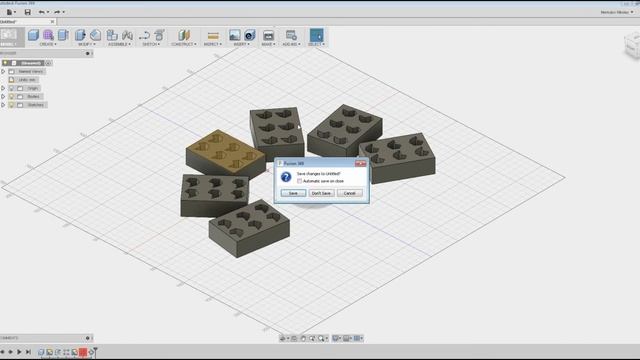Image resolution: width=640 pixels, height=360 pixels.
Task: Select the first feature in the timeline
Action: point(41,352)
